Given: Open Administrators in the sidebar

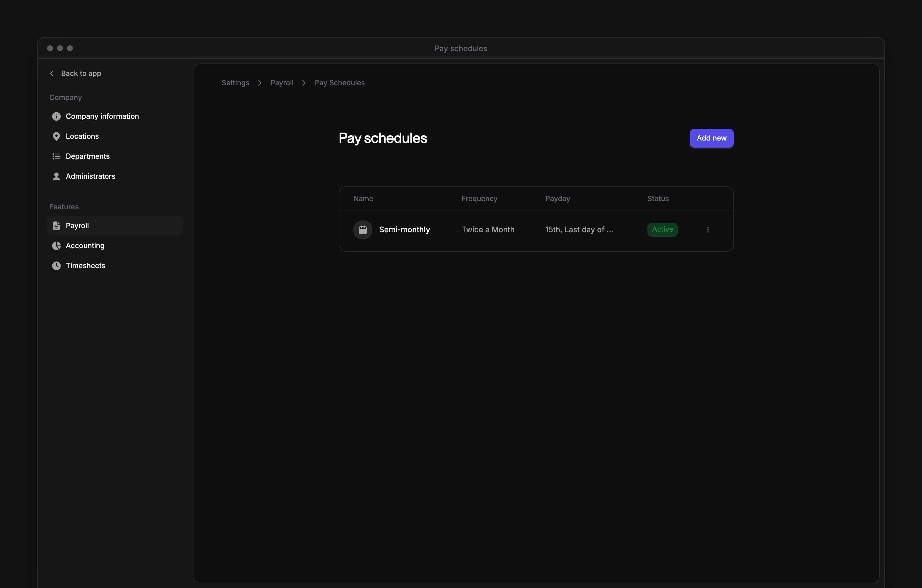Looking at the screenshot, I should (90, 176).
